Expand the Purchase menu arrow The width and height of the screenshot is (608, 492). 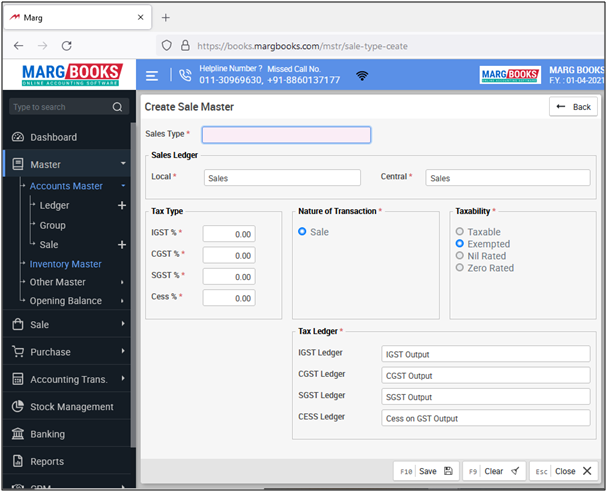(x=123, y=351)
